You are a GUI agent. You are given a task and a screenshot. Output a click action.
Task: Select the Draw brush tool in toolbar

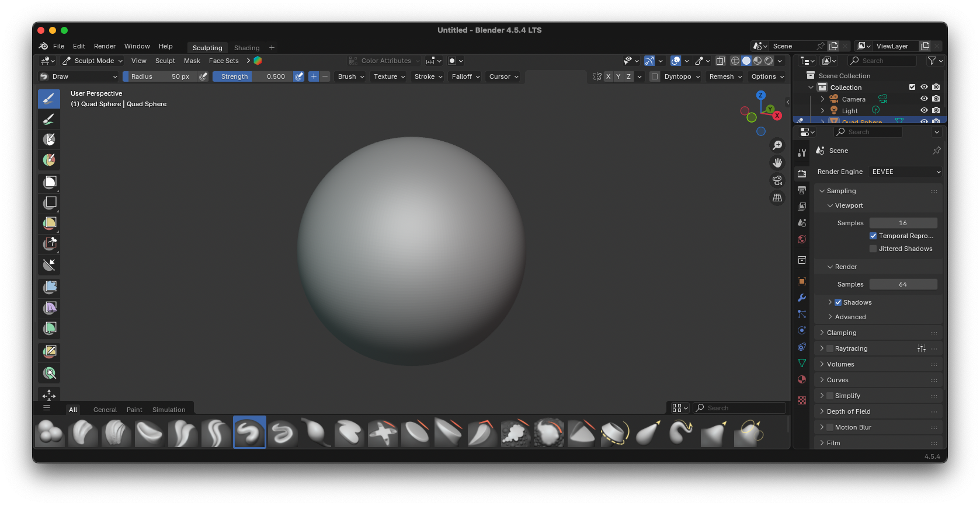click(x=49, y=99)
